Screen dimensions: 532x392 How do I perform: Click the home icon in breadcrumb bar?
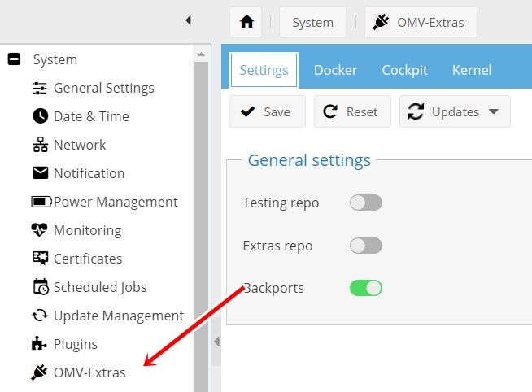coord(246,22)
